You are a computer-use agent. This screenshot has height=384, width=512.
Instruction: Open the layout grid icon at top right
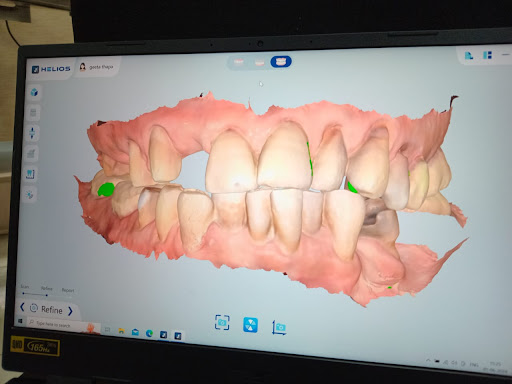(487, 55)
